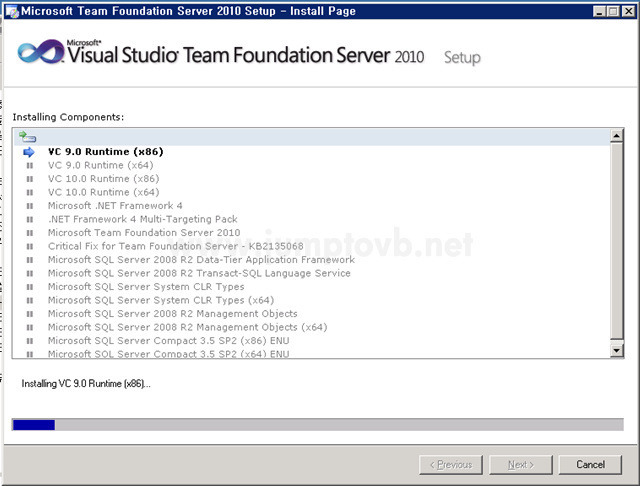Select SQL Server Compact 3.5 SP2 (x86) ENU
640x486 pixels.
click(x=169, y=340)
